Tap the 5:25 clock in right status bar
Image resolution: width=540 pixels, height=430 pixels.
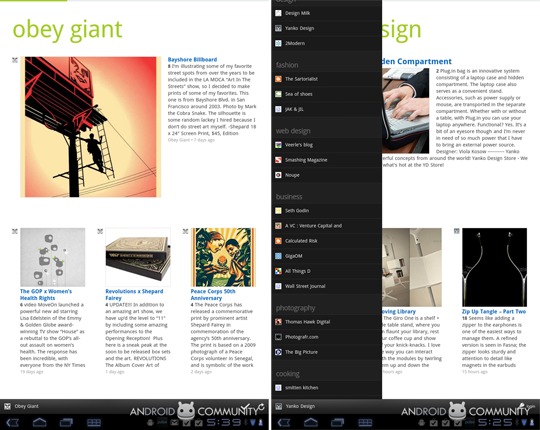tap(494, 422)
